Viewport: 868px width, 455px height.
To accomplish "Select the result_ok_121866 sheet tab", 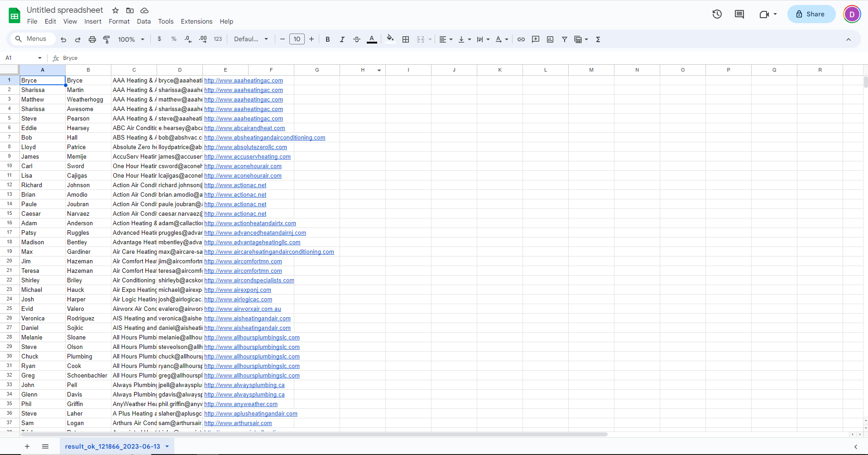I will [x=112, y=446].
